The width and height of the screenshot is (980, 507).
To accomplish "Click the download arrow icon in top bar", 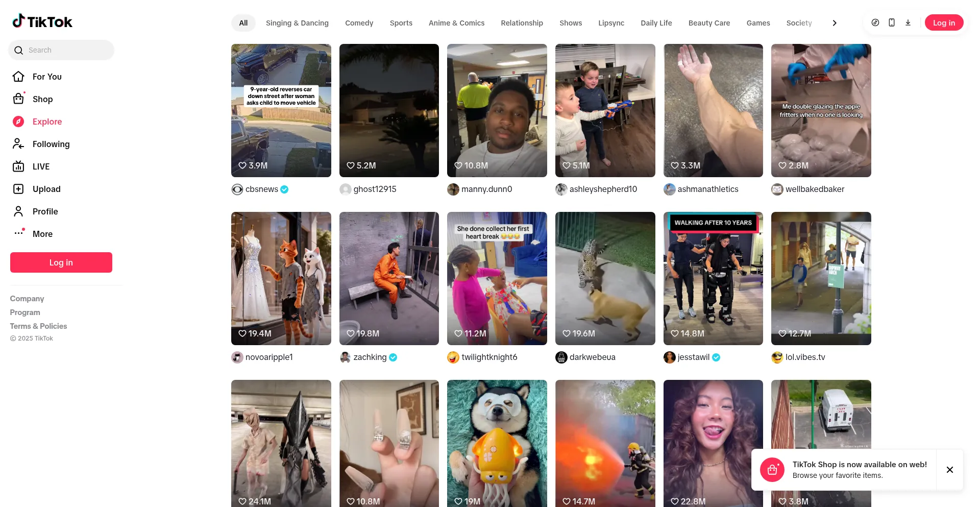I will tap(908, 22).
